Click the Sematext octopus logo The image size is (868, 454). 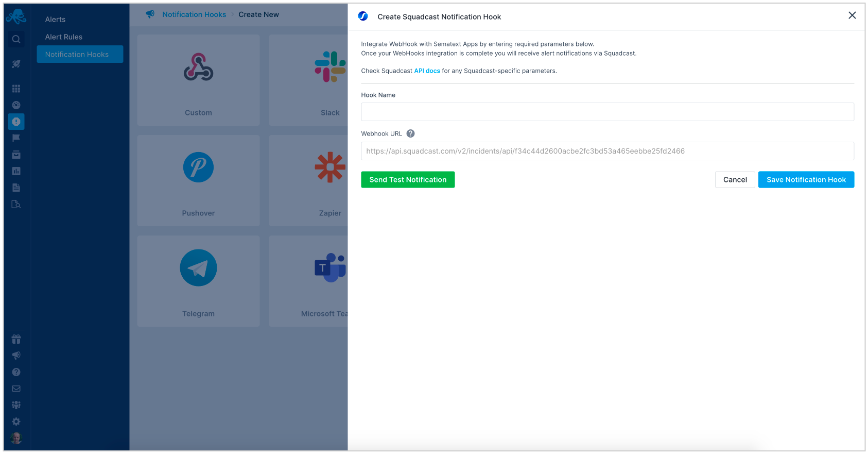(x=16, y=17)
